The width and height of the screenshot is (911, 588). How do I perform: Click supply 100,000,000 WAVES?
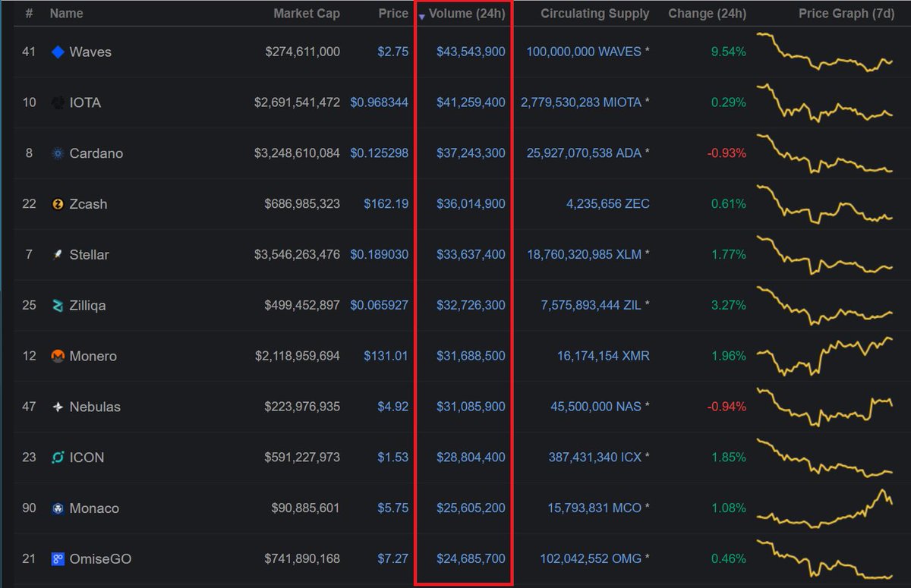(583, 52)
